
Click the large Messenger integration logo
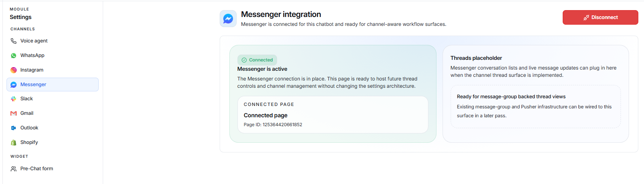(x=228, y=19)
